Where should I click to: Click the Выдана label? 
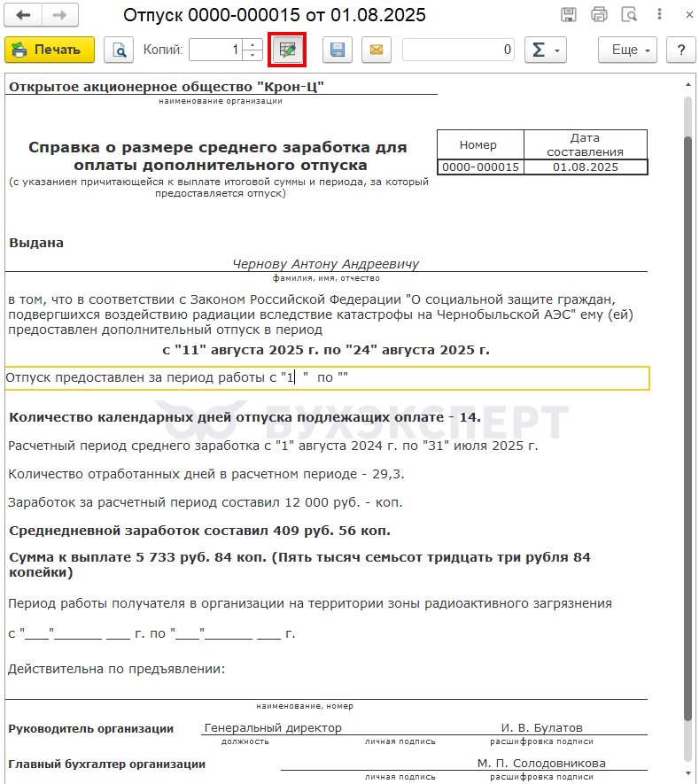pos(36,243)
